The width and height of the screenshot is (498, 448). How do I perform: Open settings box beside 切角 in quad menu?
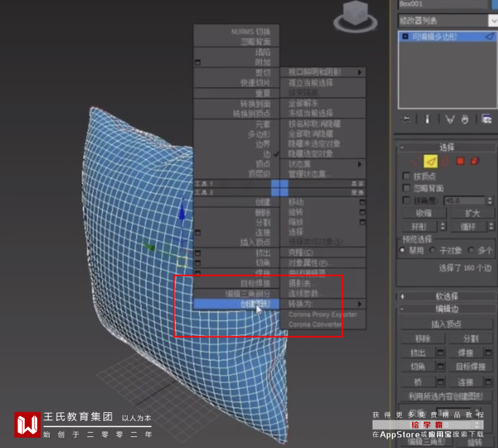coord(198,263)
